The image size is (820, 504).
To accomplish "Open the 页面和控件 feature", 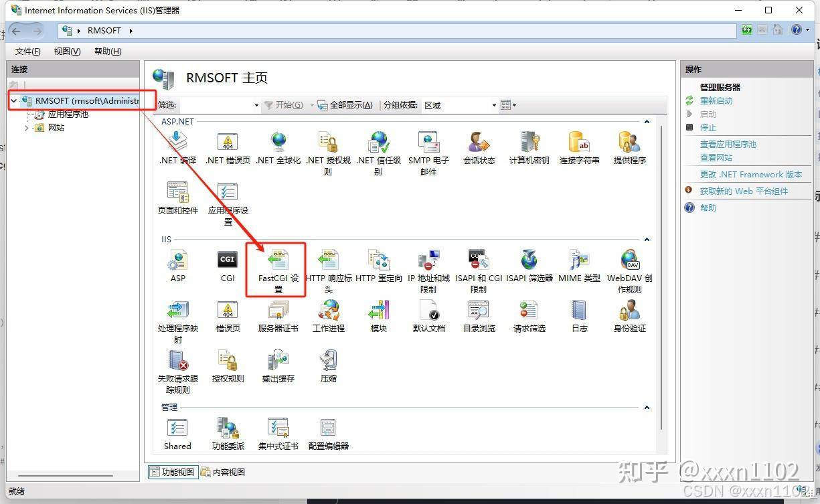I will [x=177, y=198].
